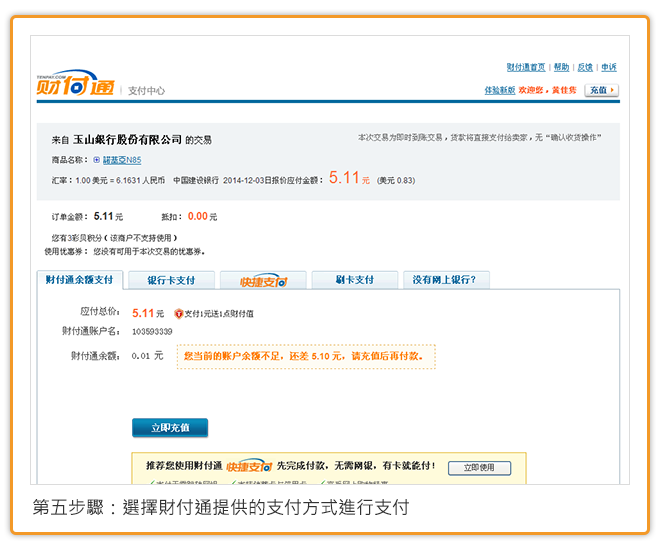660x550 pixels.
Task: Select the 财付通余额支付 tab
Action: coord(80,280)
